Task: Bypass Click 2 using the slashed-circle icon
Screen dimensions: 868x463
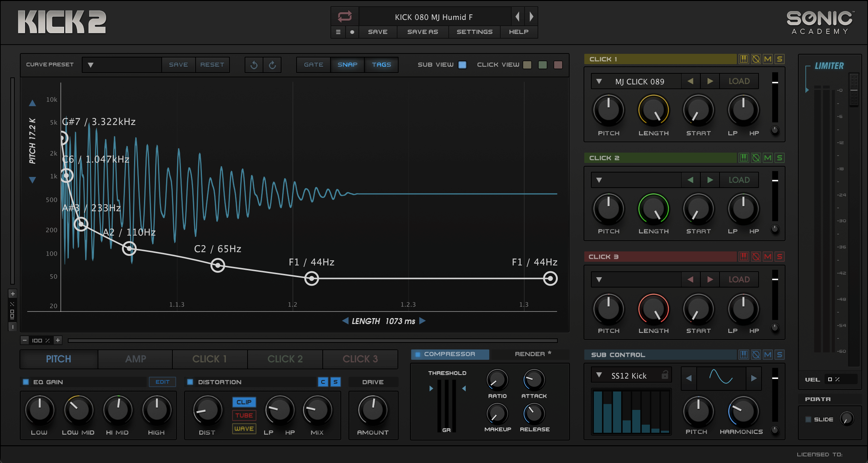Action: pyautogui.click(x=756, y=158)
